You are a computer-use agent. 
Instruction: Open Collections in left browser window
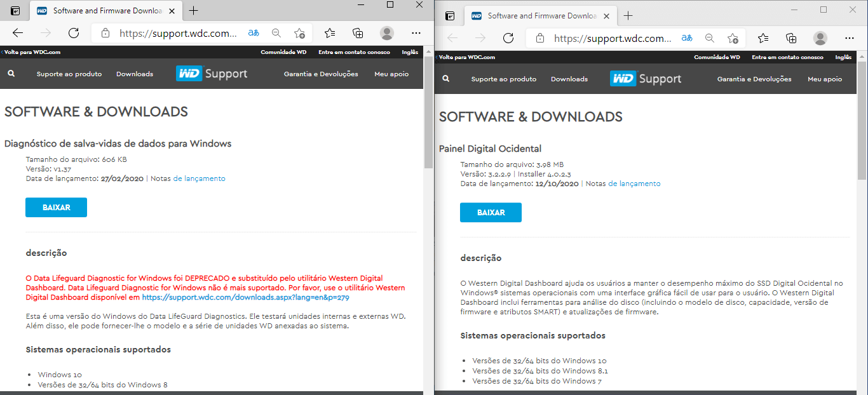358,33
